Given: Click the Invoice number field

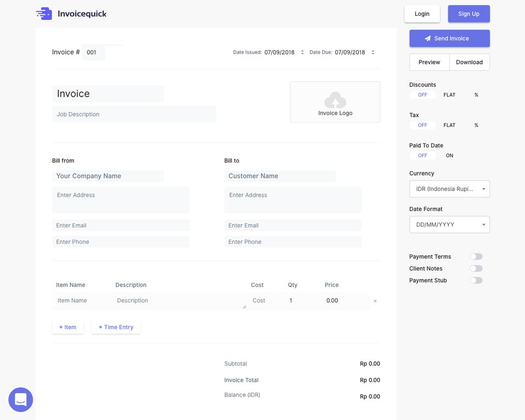Looking at the screenshot, I should pyautogui.click(x=94, y=52).
